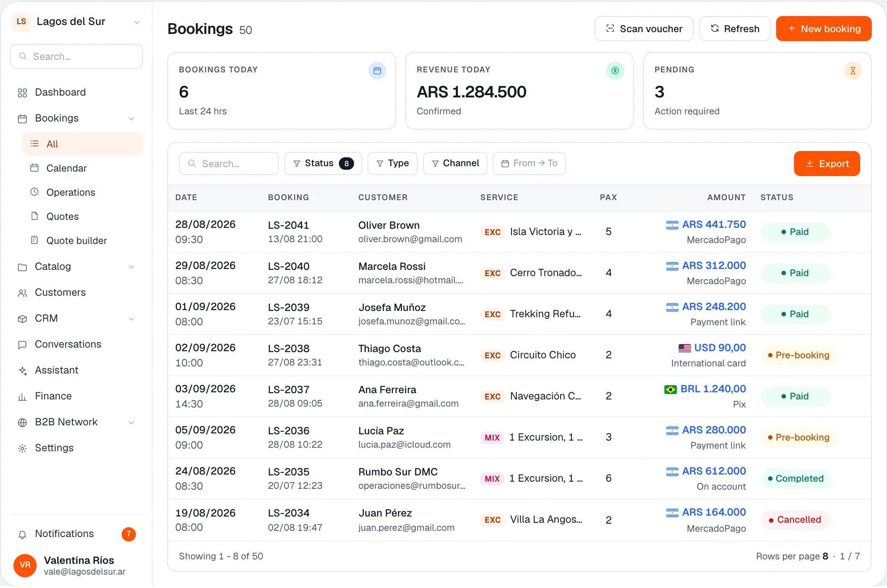Click the Quote builder icon
This screenshot has width=887, height=588.
34,240
